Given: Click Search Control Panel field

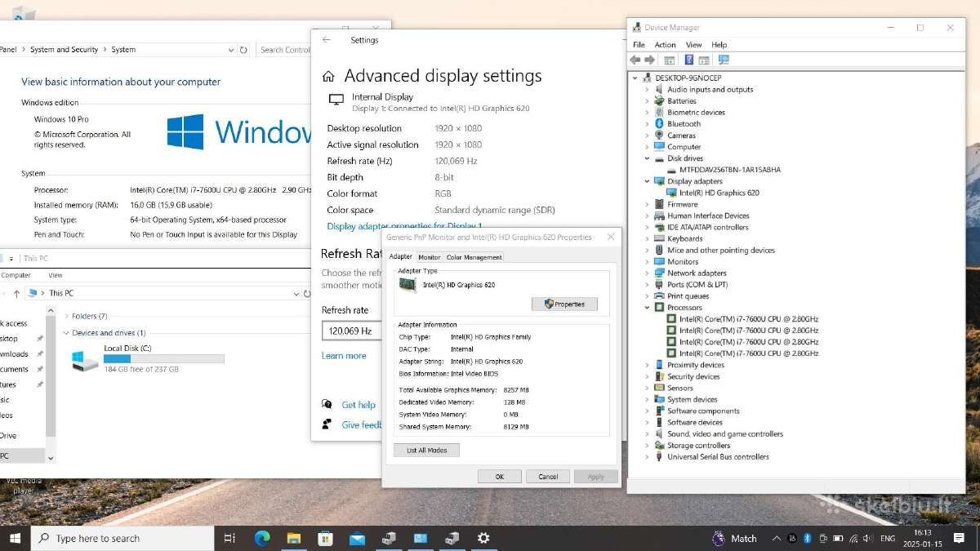Looking at the screenshot, I should pyautogui.click(x=284, y=50).
